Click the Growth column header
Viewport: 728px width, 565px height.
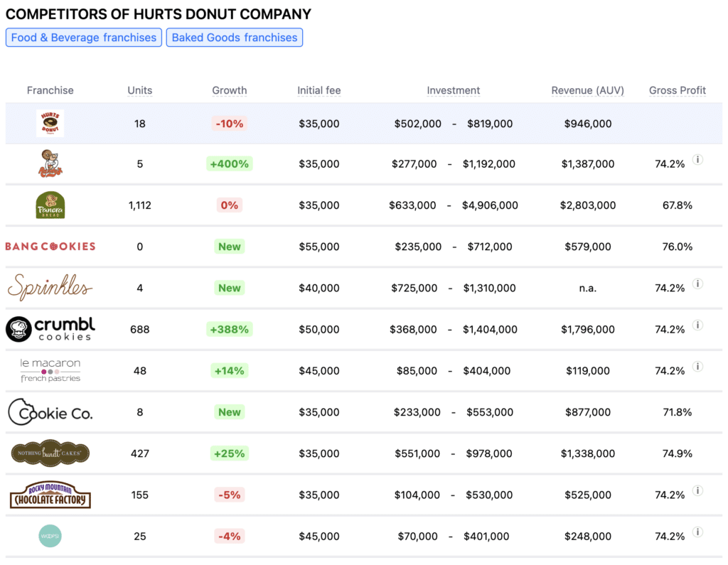pyautogui.click(x=230, y=90)
